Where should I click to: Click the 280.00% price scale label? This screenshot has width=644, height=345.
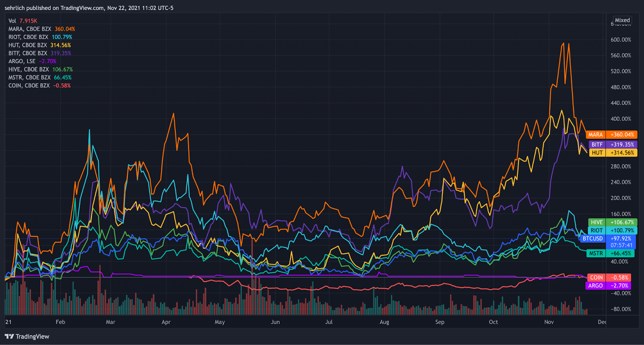[x=621, y=166]
